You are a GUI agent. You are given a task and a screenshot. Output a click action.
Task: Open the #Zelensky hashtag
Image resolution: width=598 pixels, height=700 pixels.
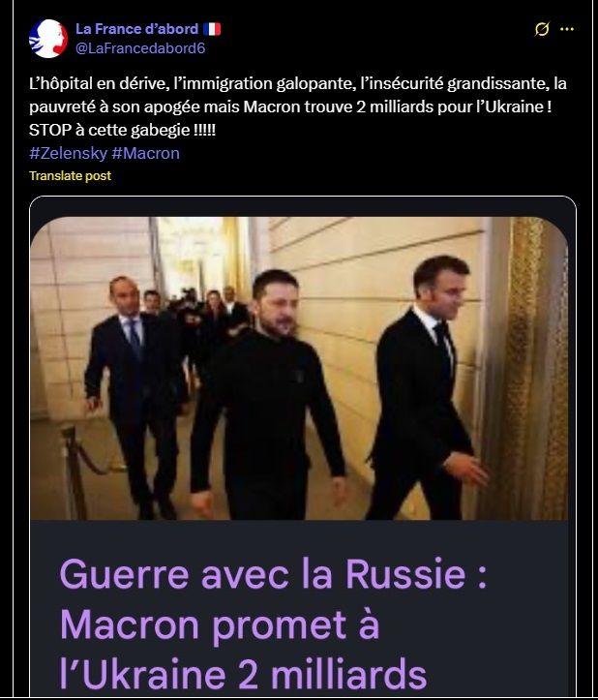pos(68,153)
